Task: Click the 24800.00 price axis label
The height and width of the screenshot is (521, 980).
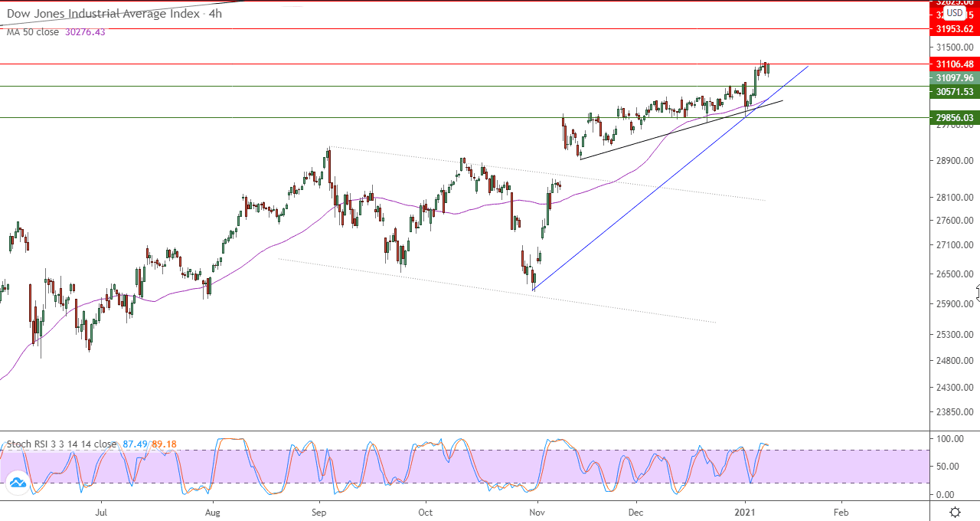Action: (x=954, y=362)
